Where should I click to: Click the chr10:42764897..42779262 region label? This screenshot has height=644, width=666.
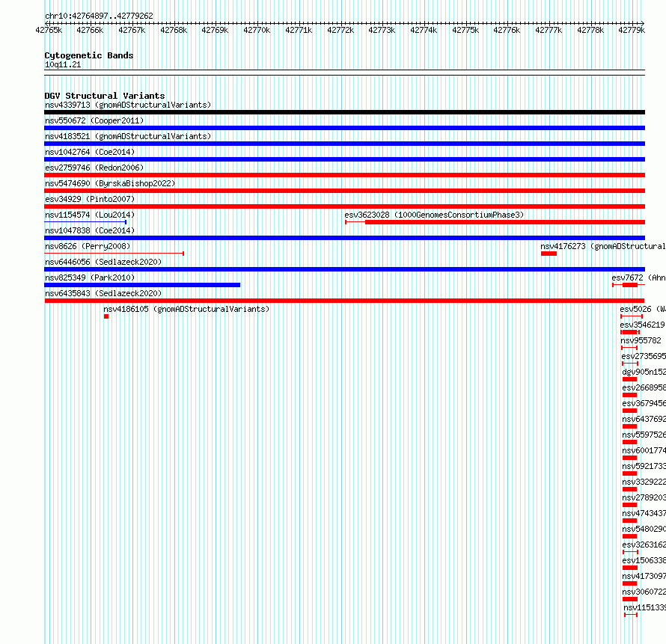[99, 16]
